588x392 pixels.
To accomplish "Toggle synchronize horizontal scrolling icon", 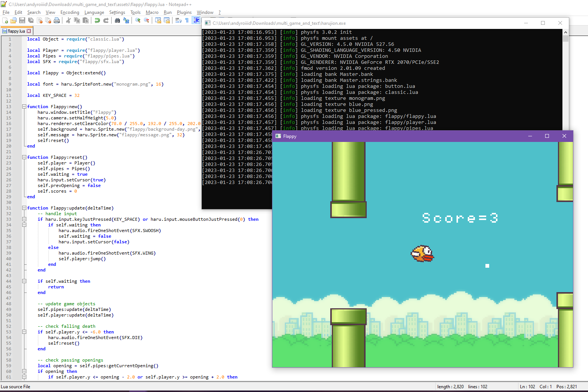I will point(167,20).
